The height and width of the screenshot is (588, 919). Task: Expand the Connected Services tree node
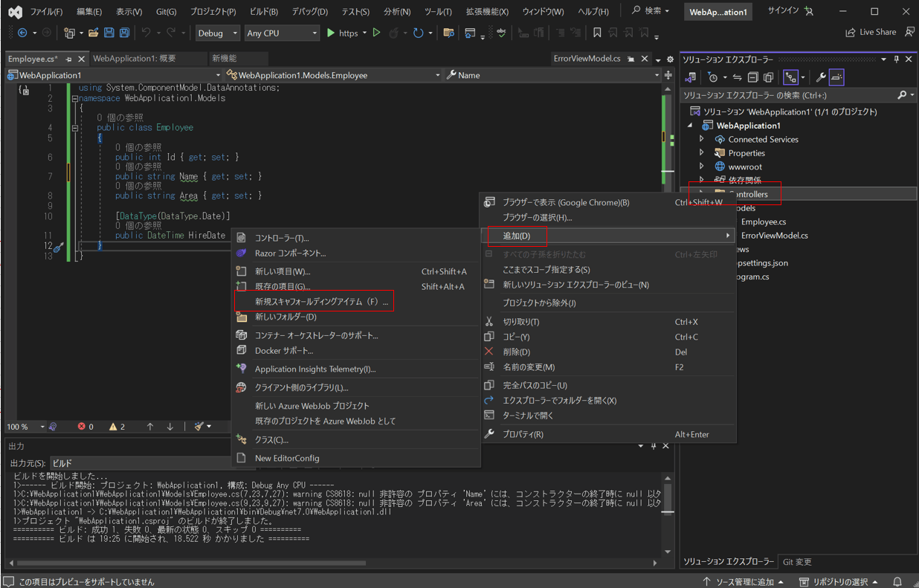pos(701,139)
